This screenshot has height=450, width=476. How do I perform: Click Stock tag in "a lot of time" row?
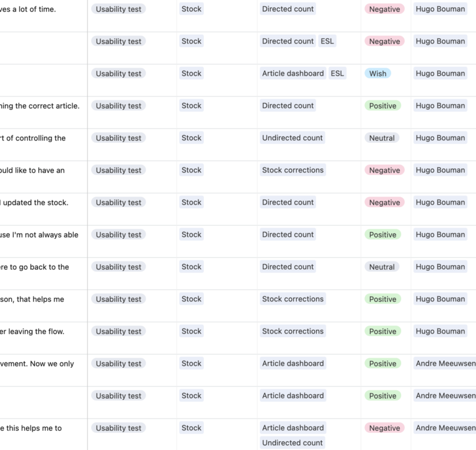pyautogui.click(x=191, y=9)
